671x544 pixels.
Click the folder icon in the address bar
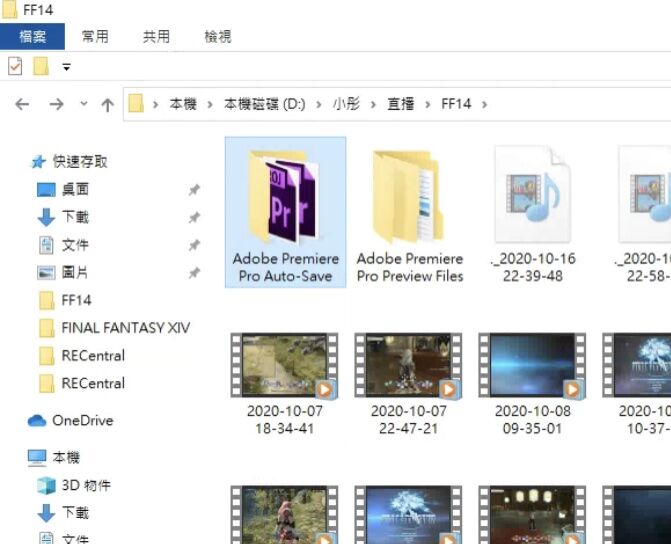pos(136,104)
